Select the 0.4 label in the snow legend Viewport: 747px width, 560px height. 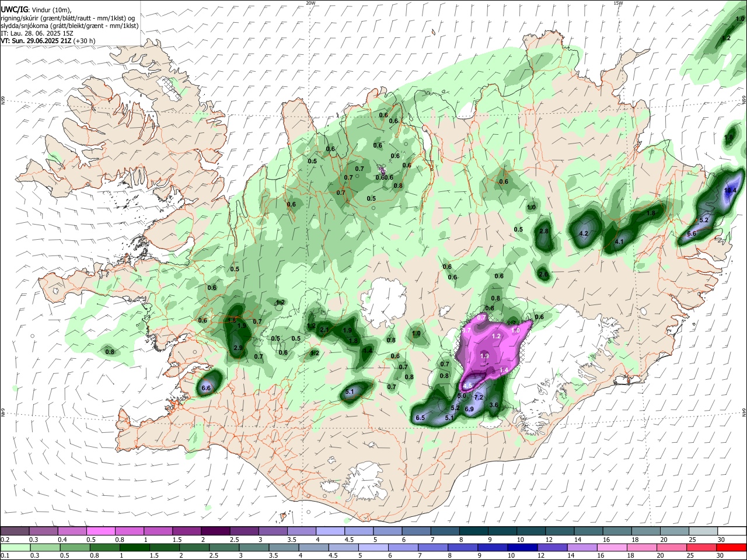pyautogui.click(x=62, y=540)
